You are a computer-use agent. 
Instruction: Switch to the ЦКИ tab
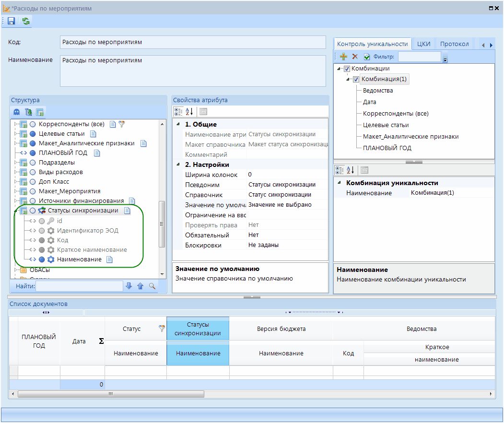423,44
